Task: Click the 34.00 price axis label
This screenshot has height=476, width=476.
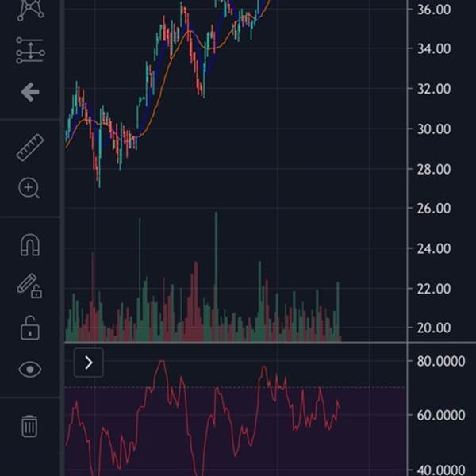Action: tap(434, 48)
